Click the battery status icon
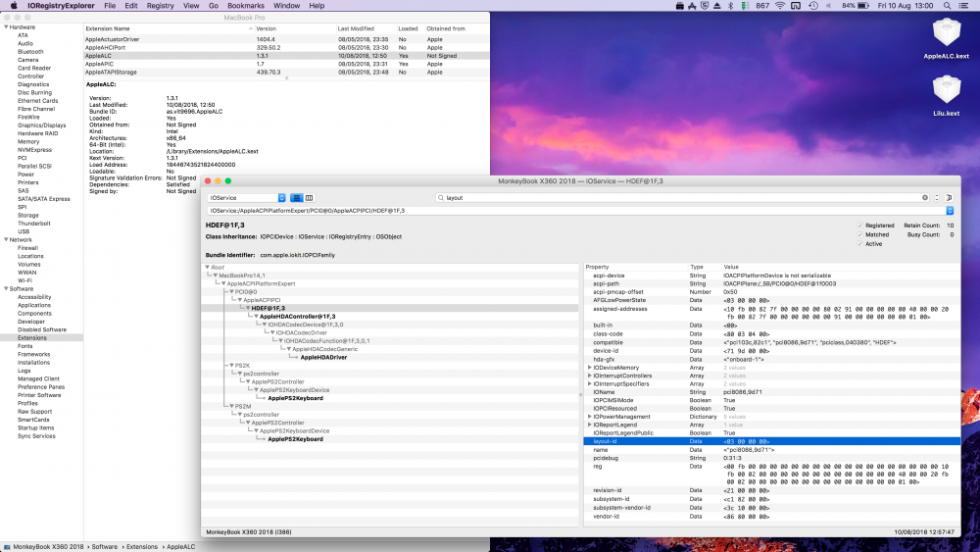This screenshot has height=552, width=980. 863,6
